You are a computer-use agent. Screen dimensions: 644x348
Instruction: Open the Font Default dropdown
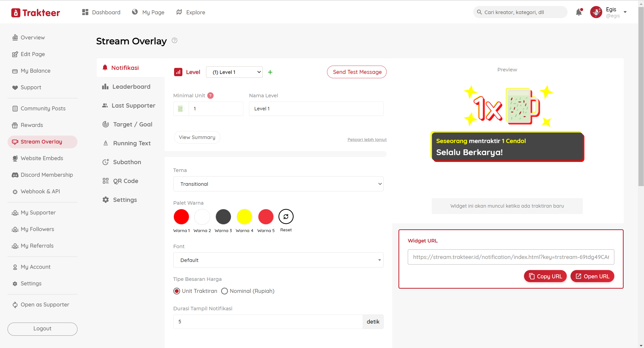click(278, 260)
